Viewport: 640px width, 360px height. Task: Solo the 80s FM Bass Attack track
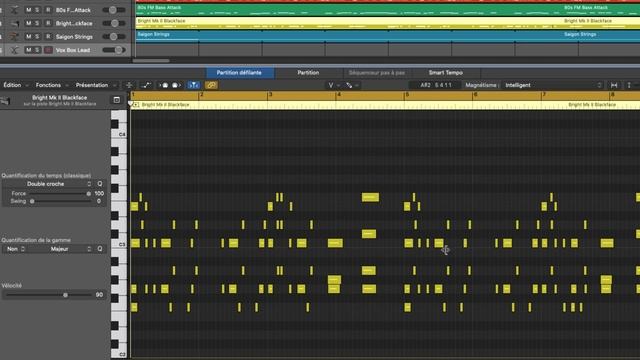[x=37, y=10]
